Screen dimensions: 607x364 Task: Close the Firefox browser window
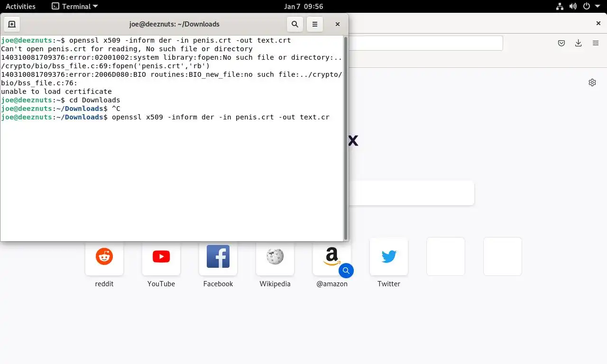[x=598, y=23]
